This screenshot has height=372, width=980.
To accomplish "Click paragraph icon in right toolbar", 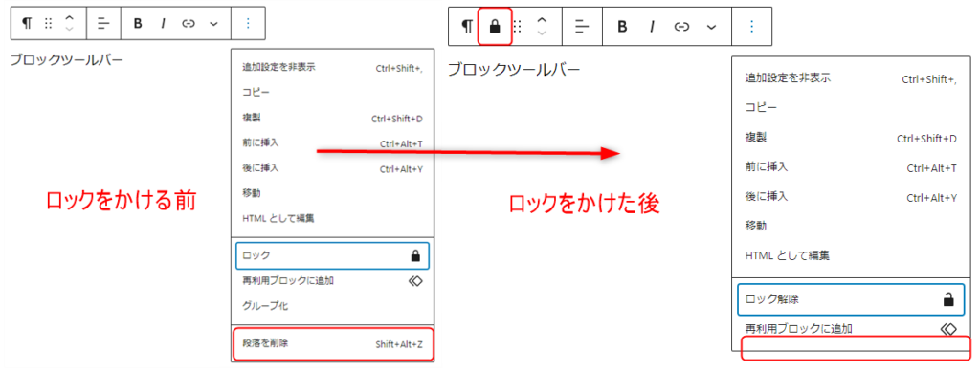I will pos(467,26).
